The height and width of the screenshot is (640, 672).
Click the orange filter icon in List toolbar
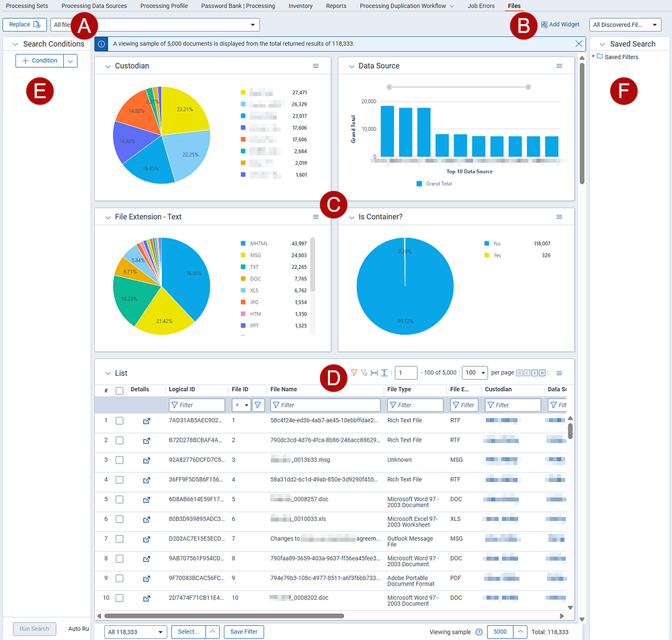click(x=354, y=372)
